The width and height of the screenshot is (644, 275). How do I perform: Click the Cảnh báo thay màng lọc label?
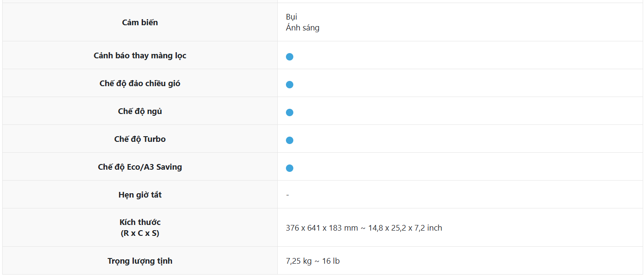[x=140, y=56]
